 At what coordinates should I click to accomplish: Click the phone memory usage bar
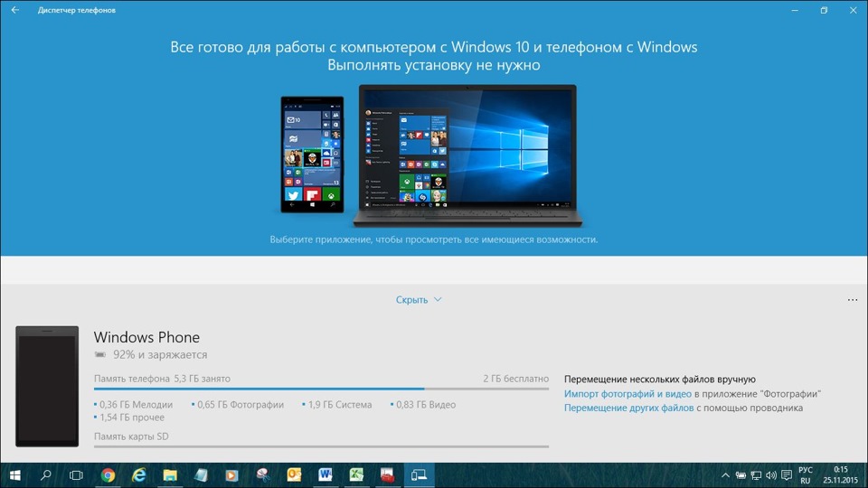coord(321,389)
